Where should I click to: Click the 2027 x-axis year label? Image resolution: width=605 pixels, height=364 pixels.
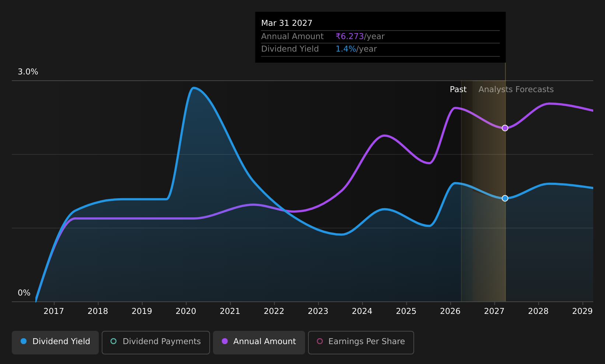[x=494, y=311]
